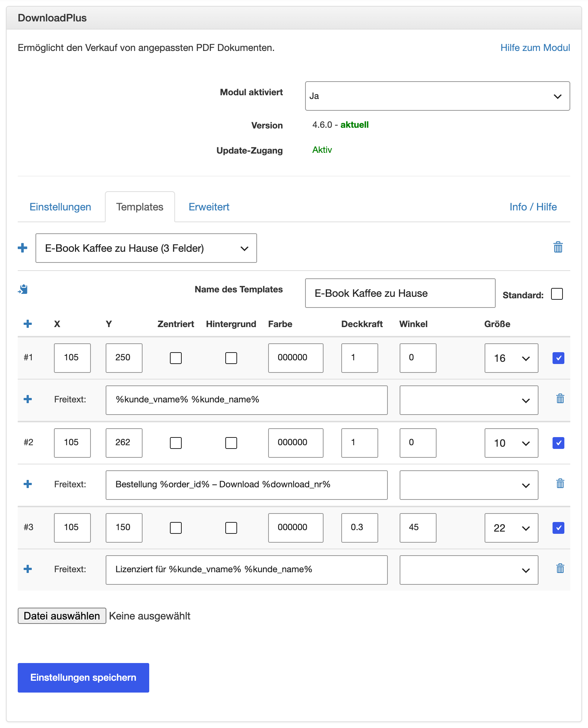Click the Datei auswählen button

pyautogui.click(x=62, y=616)
